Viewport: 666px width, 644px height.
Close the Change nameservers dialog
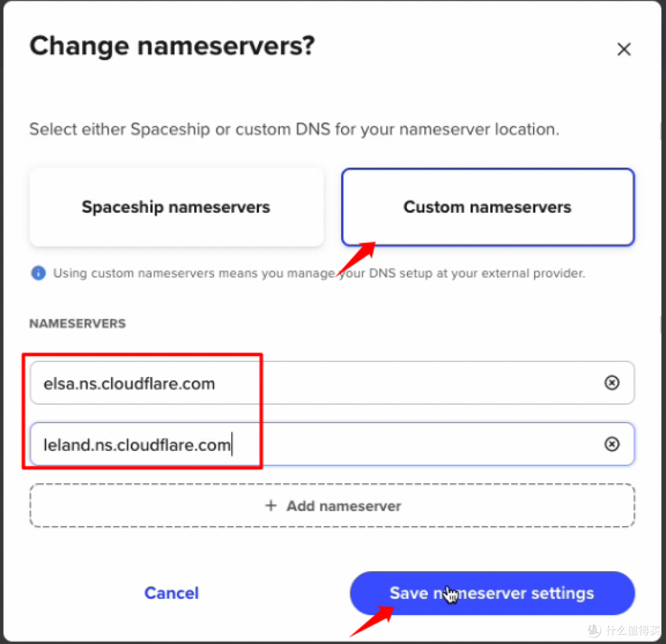[x=624, y=50]
